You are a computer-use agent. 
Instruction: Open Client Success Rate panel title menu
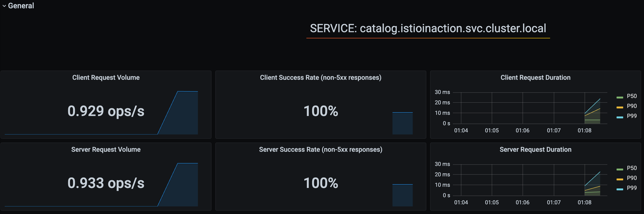[321, 77]
